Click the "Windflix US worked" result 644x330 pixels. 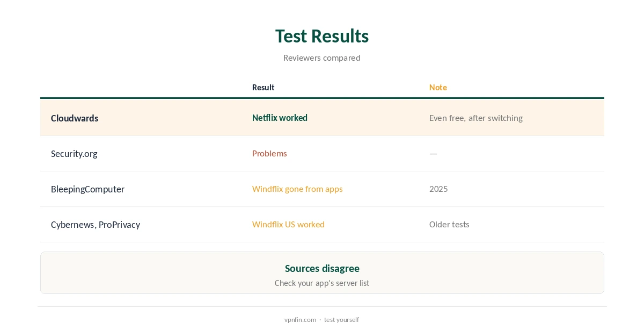[x=288, y=224]
